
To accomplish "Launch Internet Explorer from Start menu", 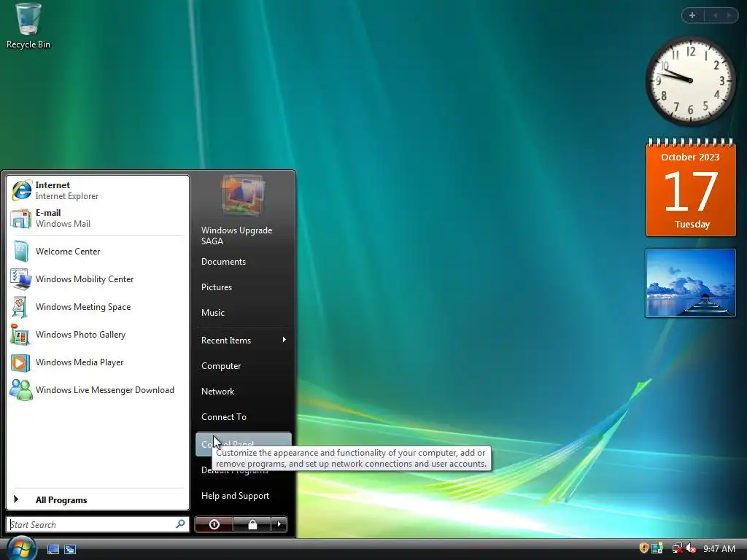I will (x=98, y=190).
